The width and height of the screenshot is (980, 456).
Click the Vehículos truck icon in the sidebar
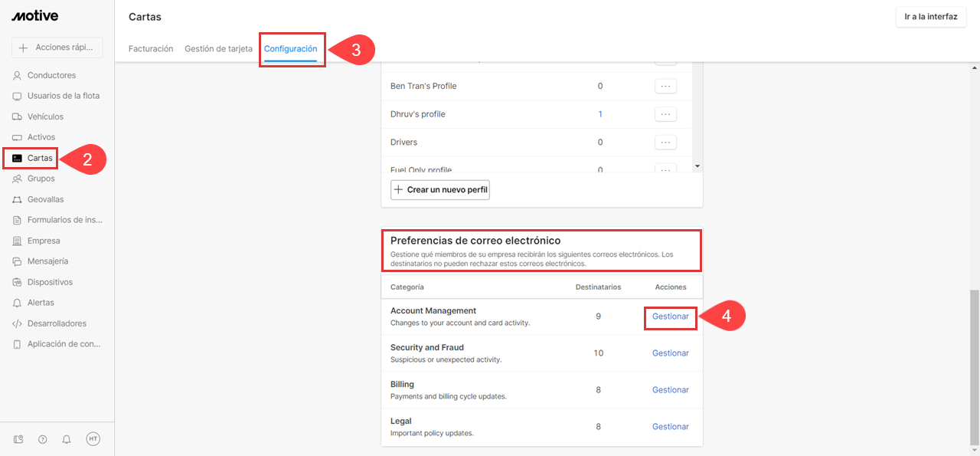(x=17, y=116)
